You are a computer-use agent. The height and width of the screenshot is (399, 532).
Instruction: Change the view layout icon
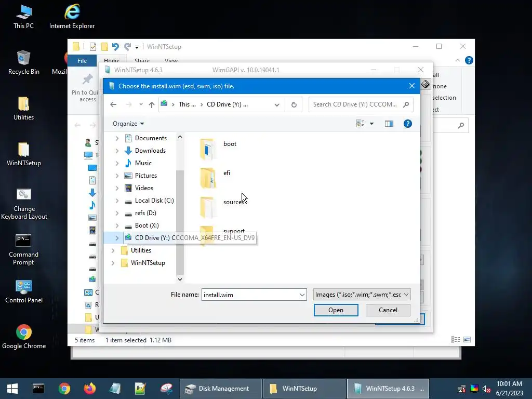(361, 124)
